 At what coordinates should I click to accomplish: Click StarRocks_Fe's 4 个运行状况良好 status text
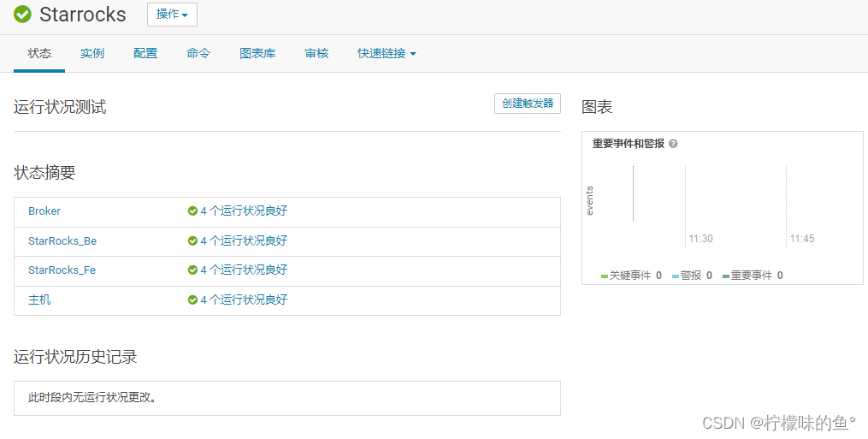click(244, 270)
